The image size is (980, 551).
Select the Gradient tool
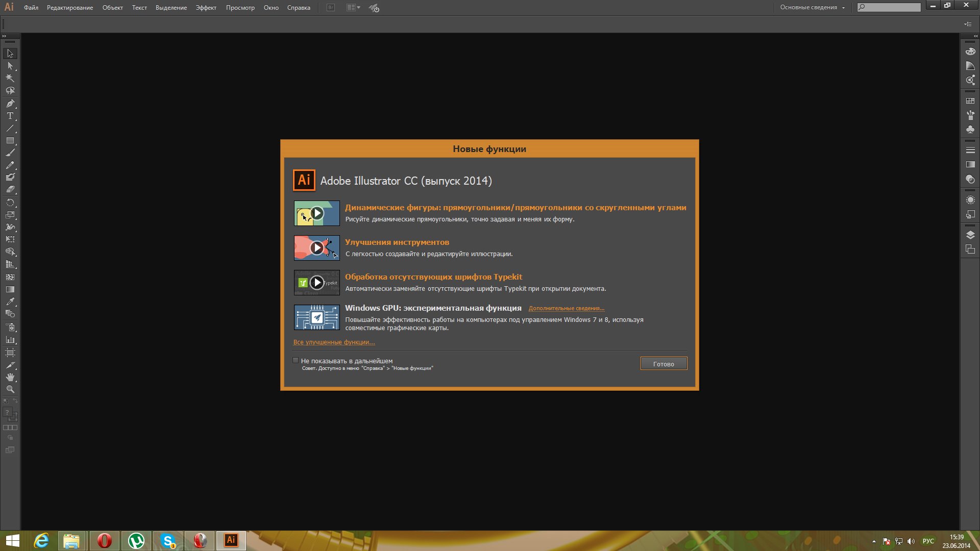tap(10, 289)
